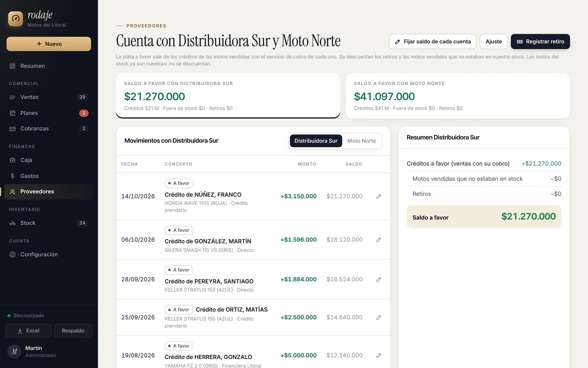Image resolution: width=588 pixels, height=368 pixels.
Task: Click the Ajuste button
Action: click(x=494, y=42)
